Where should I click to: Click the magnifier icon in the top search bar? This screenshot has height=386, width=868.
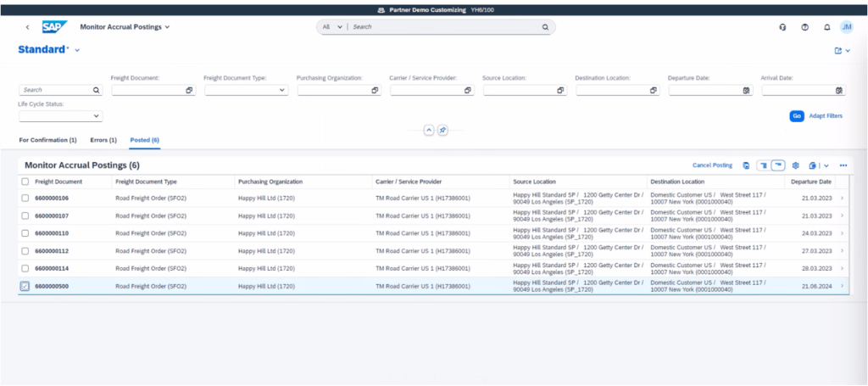click(x=545, y=27)
